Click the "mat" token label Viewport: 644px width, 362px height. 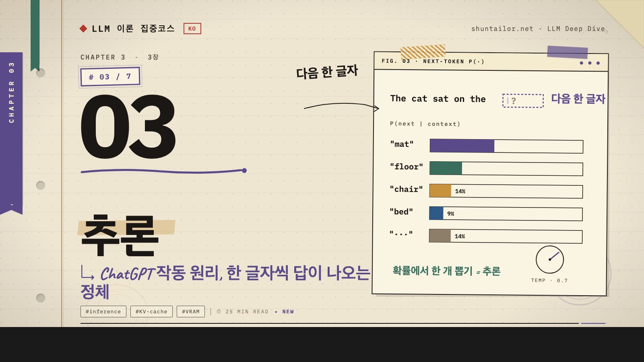tap(402, 144)
